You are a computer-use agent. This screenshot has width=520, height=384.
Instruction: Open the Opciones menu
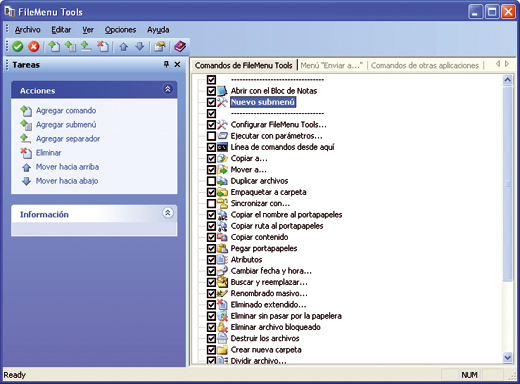coord(120,30)
